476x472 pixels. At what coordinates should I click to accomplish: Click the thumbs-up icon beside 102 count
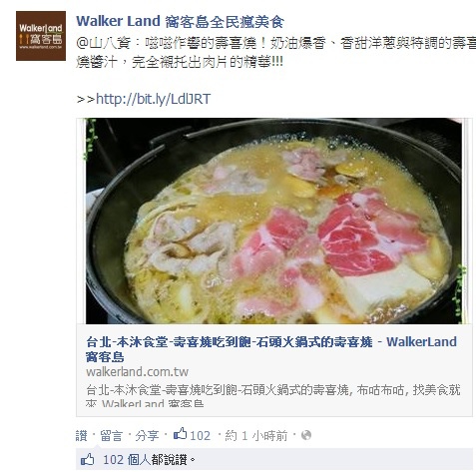[x=180, y=434]
